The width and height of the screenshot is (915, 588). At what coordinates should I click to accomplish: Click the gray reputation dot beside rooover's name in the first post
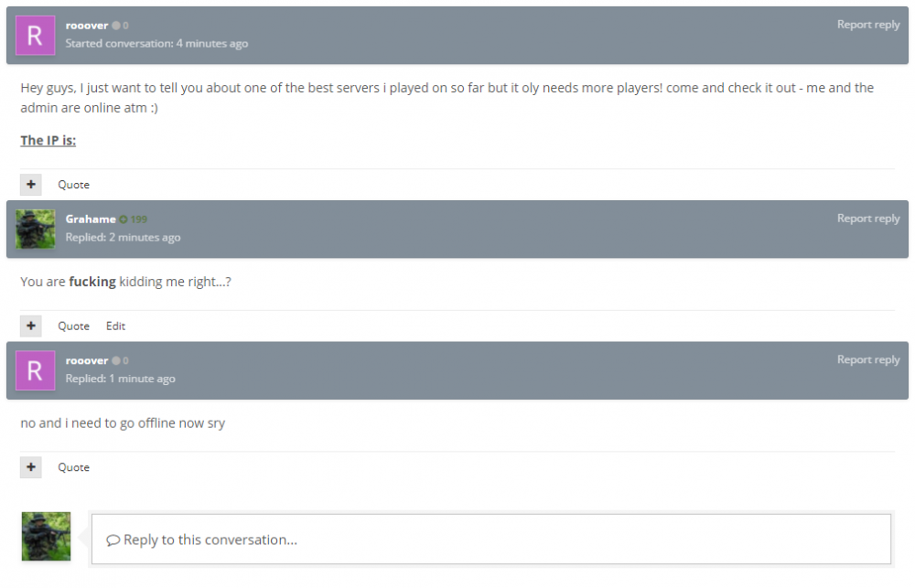coord(116,26)
